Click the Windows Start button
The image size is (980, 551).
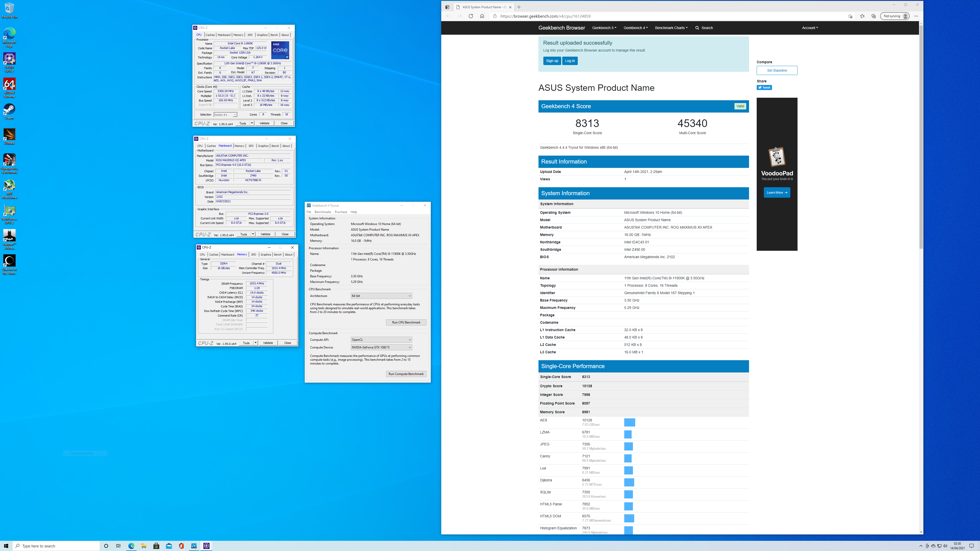pos(6,546)
